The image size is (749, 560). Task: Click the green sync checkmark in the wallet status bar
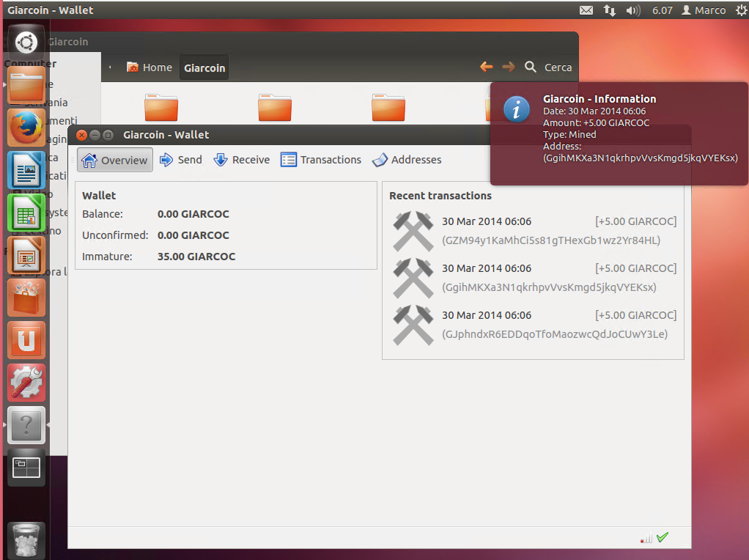pyautogui.click(x=663, y=537)
